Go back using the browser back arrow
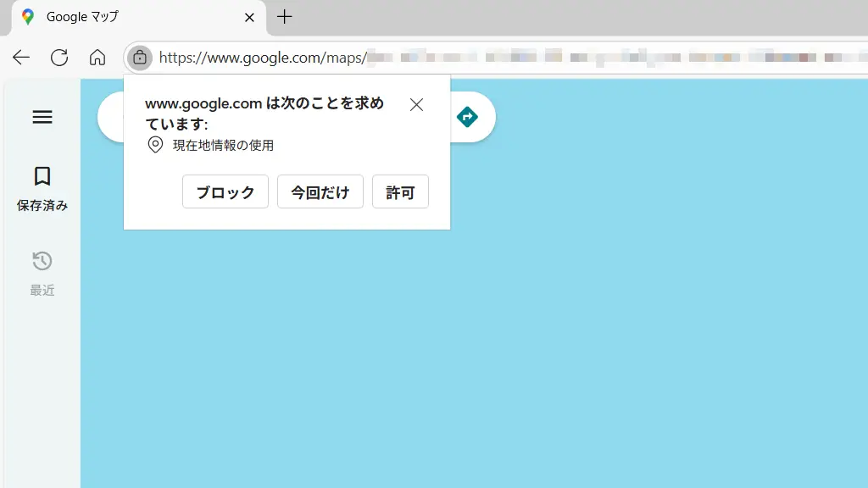The image size is (868, 488). (21, 58)
